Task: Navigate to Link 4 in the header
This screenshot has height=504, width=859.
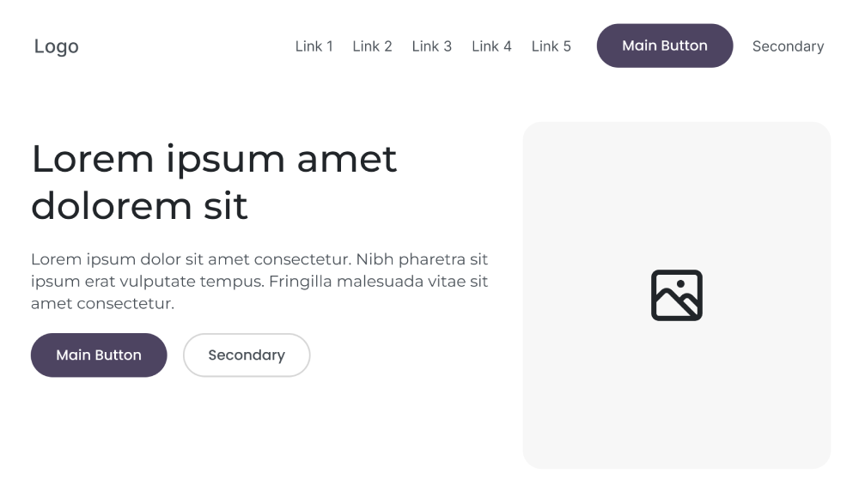Action: (491, 46)
